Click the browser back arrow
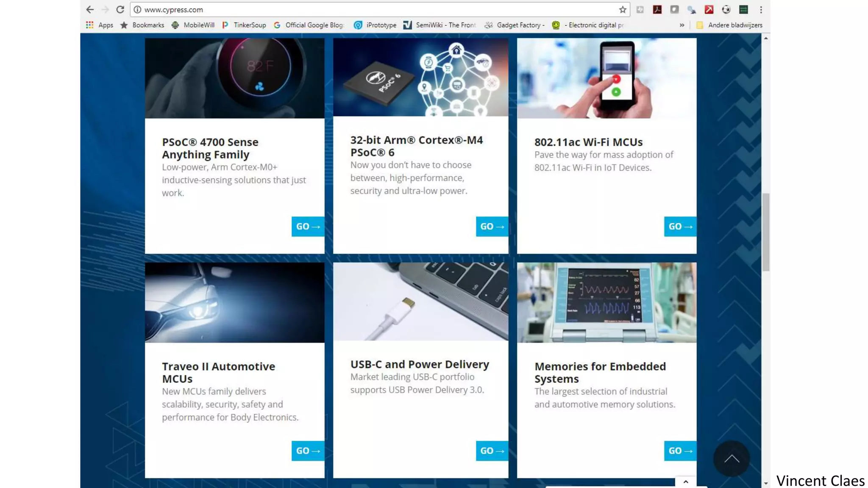The height and width of the screenshot is (488, 868). pyautogui.click(x=90, y=9)
